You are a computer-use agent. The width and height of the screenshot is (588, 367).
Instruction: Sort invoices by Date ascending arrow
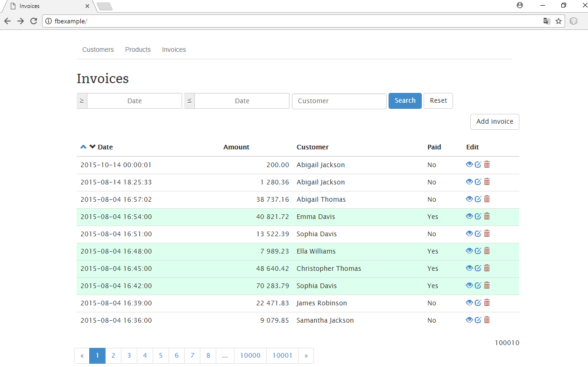[84, 147]
